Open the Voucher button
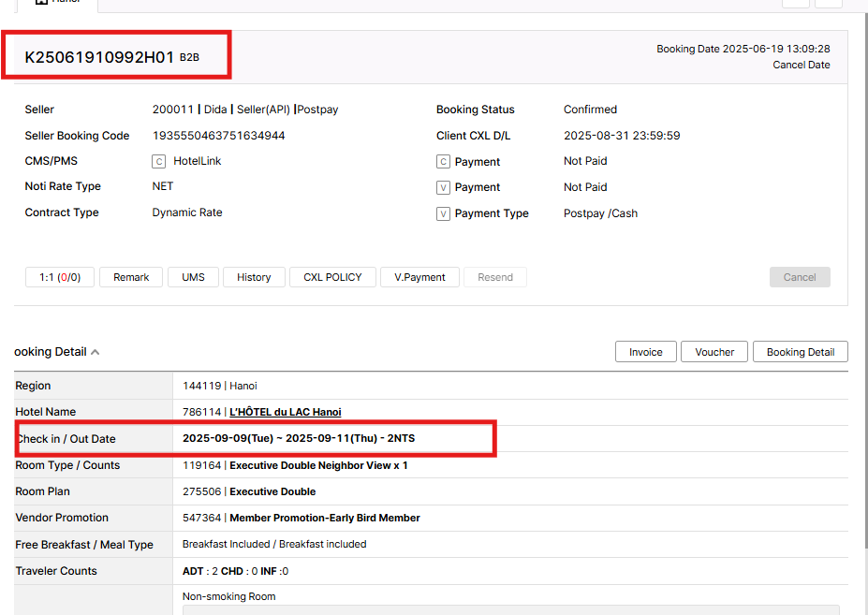The width and height of the screenshot is (868, 615). tap(714, 352)
